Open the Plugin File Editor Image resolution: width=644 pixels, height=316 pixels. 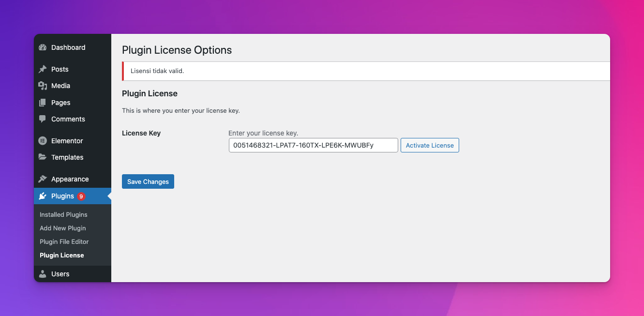(64, 241)
